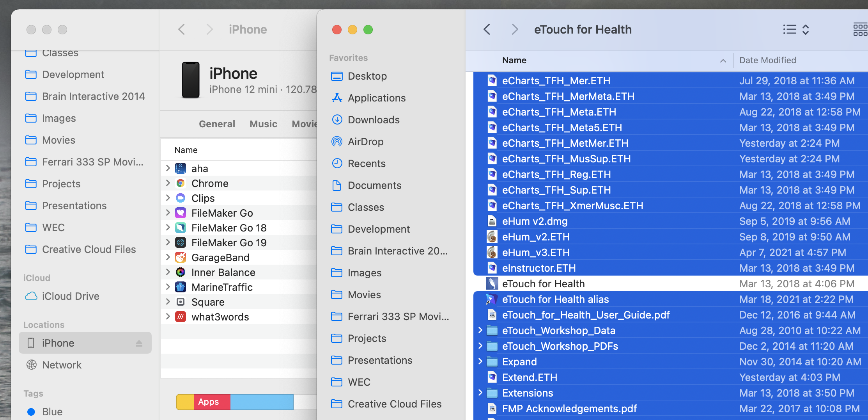Click the light blue storage bar segment
Image resolution: width=868 pixels, height=420 pixels.
pyautogui.click(x=262, y=402)
